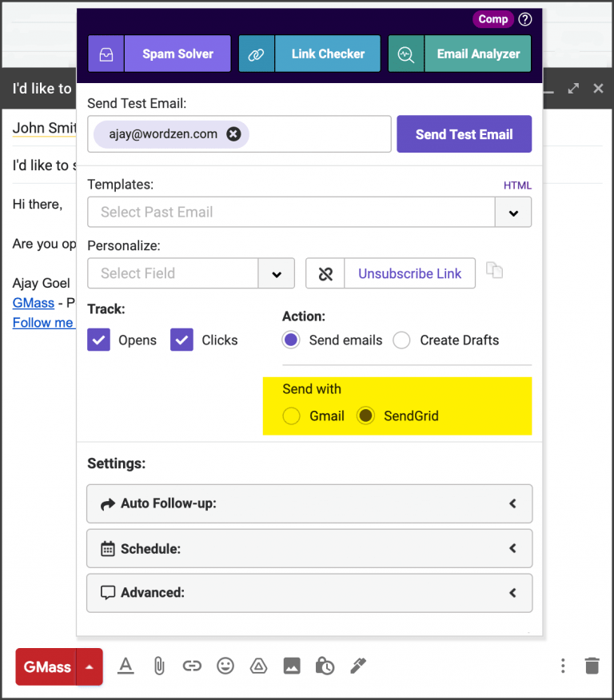The image size is (614, 700).
Task: Click the HTML link above templates
Action: (517, 185)
